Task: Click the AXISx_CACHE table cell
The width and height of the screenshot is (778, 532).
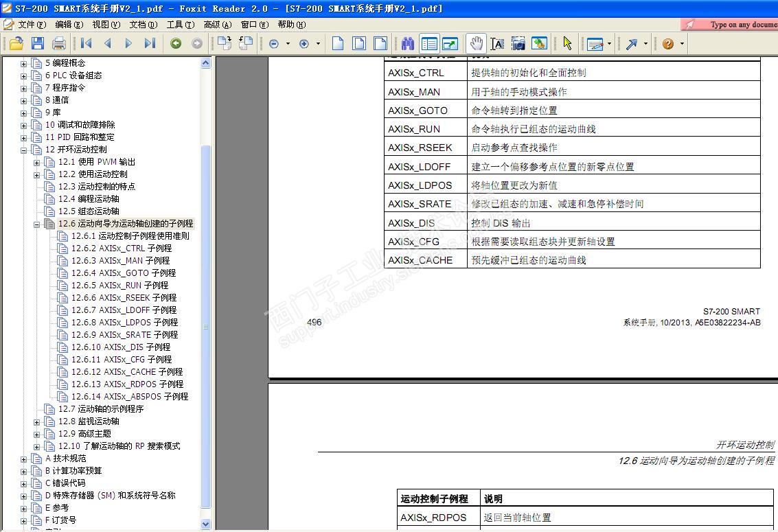Action: click(x=425, y=259)
